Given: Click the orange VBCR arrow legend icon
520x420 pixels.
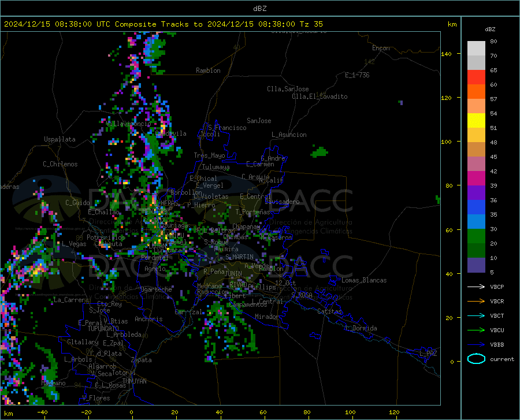Looking at the screenshot, I should click(476, 301).
